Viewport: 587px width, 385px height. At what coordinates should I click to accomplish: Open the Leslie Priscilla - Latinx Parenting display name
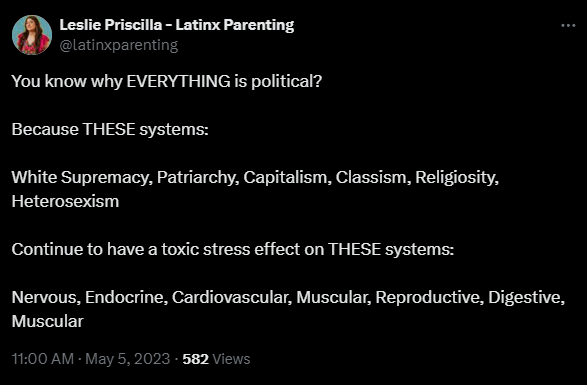click(177, 25)
